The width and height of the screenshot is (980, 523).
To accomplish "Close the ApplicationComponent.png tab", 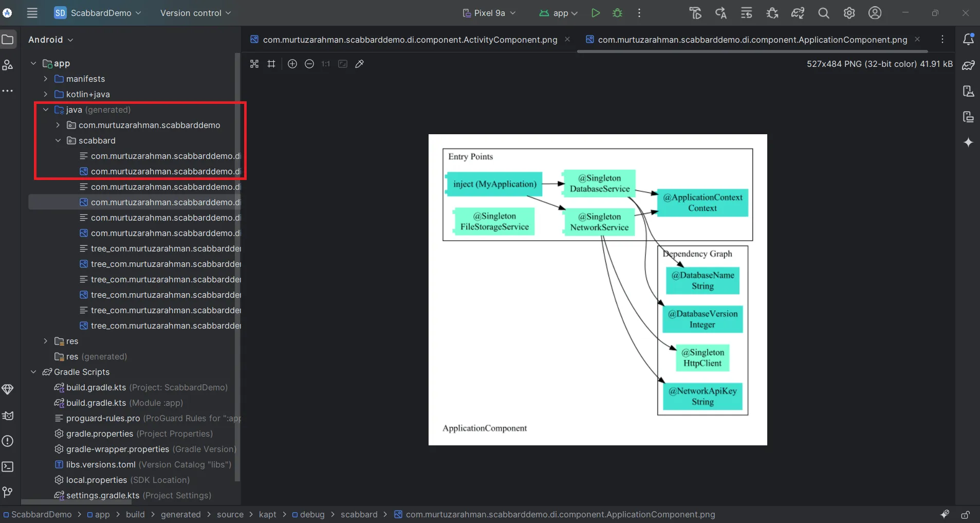I will [917, 39].
